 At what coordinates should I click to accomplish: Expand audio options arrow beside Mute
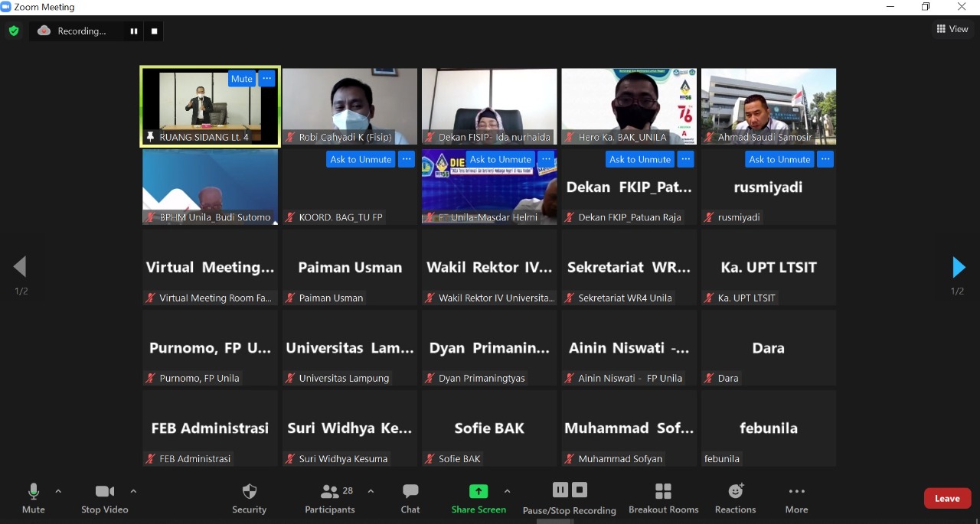coord(58,491)
